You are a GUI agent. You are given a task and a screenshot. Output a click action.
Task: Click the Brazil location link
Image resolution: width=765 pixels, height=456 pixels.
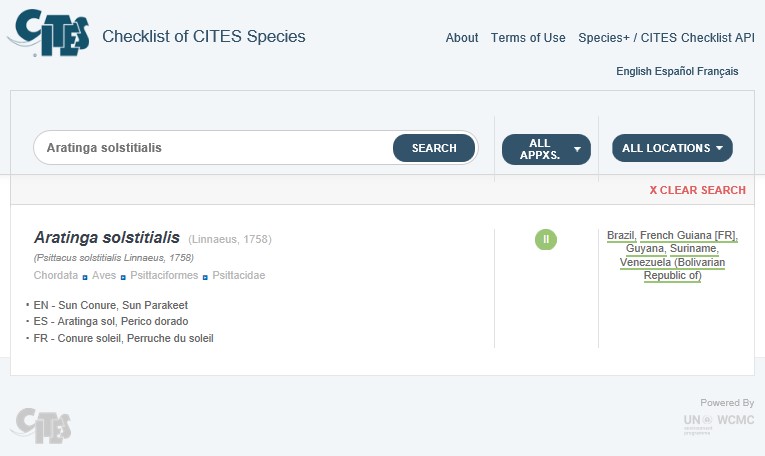pyautogui.click(x=620, y=235)
